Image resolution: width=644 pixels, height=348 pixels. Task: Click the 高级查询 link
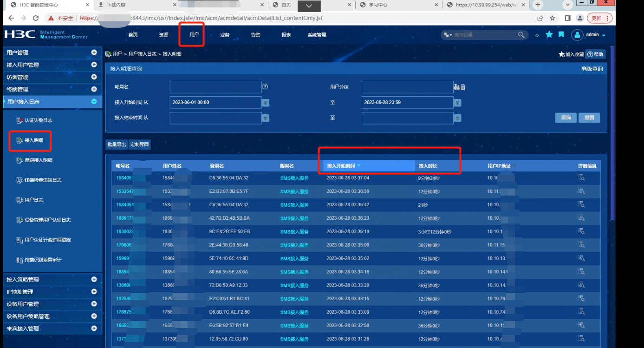pyautogui.click(x=592, y=69)
